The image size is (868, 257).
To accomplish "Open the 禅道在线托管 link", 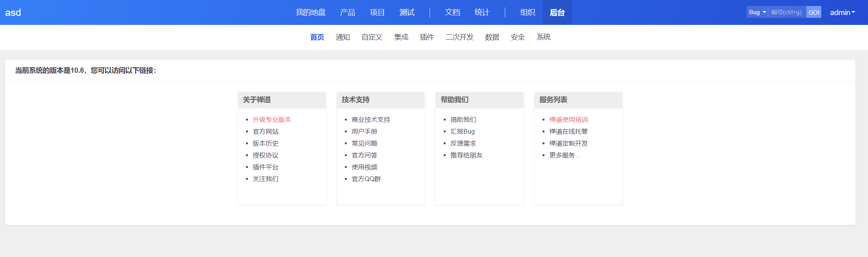I will 569,131.
